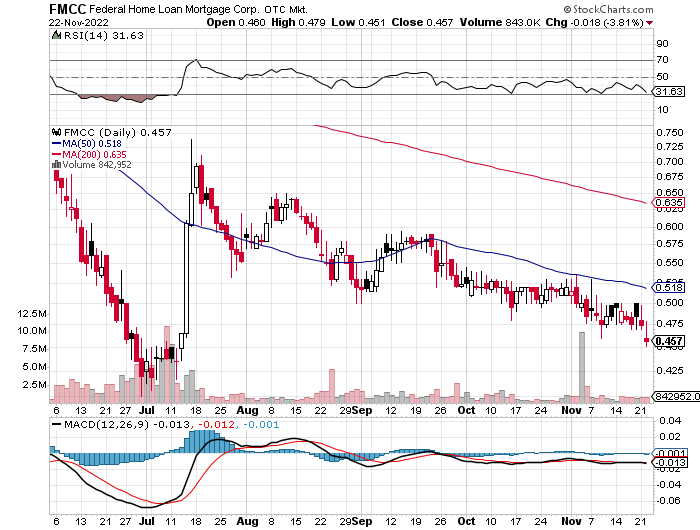Click the 0.425 price axis label
This screenshot has width=700, height=530.
coord(670,371)
